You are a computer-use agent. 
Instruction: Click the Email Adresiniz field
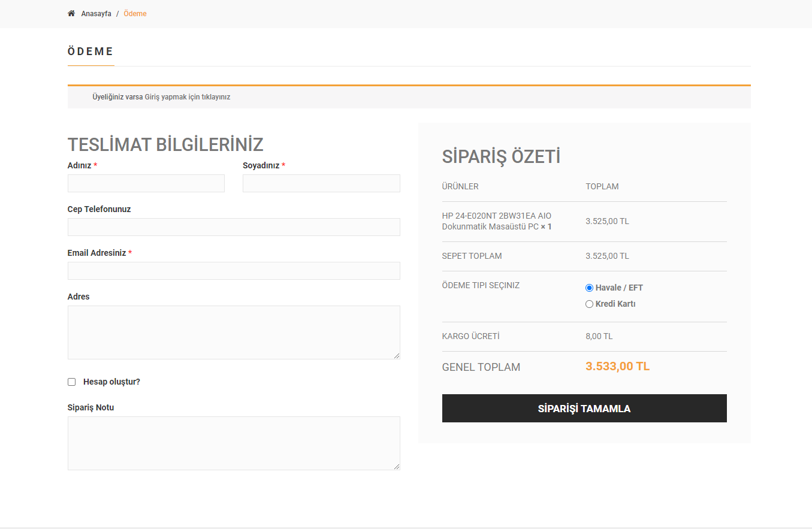(234, 271)
